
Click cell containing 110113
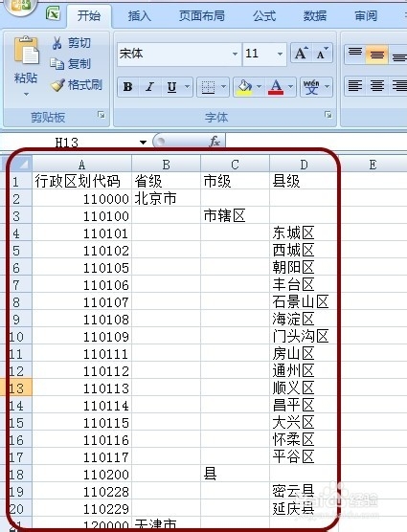tap(81, 388)
